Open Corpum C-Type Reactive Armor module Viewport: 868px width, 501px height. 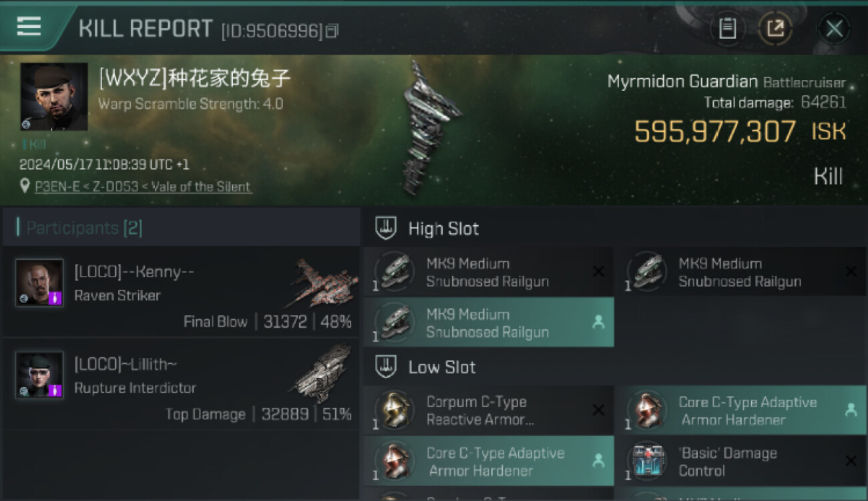(x=488, y=410)
